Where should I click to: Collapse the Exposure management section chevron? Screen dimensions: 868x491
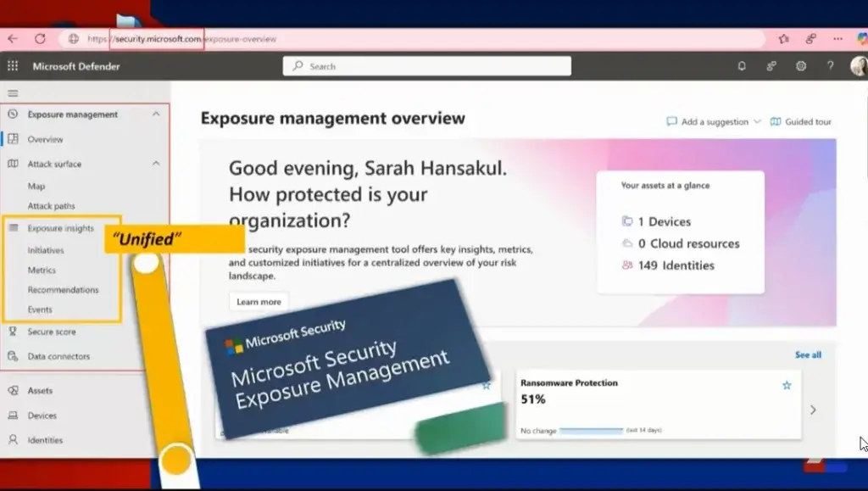click(156, 114)
